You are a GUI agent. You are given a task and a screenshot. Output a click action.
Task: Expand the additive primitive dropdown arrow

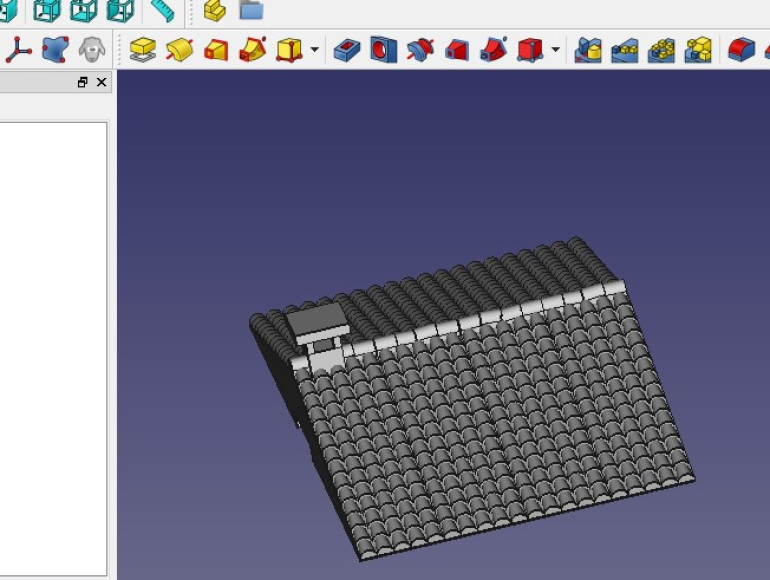315,49
